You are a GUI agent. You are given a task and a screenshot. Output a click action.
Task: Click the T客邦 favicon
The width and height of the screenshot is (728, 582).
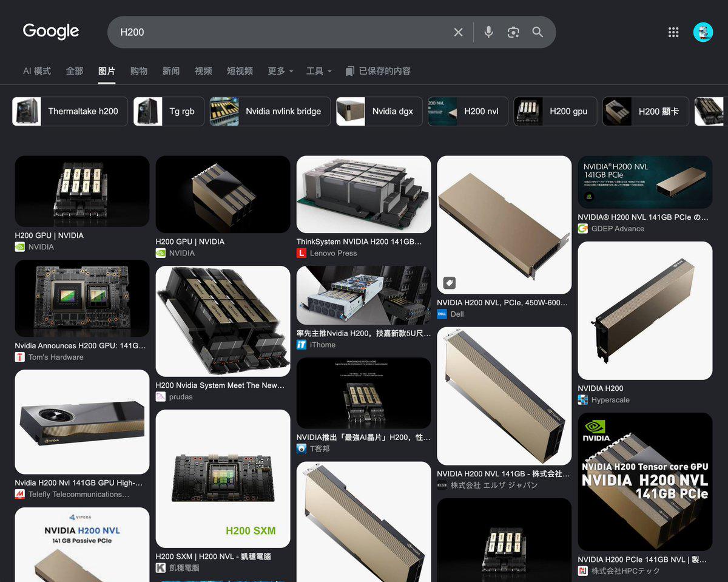(302, 448)
